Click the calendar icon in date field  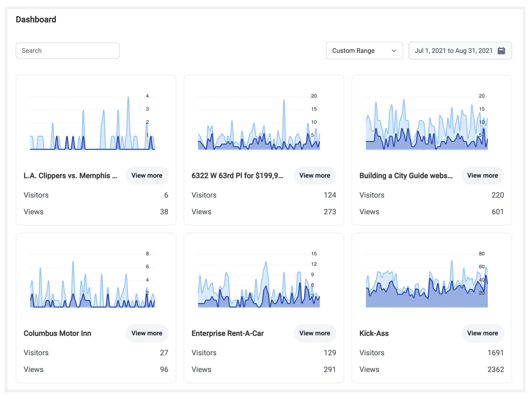[x=501, y=51]
